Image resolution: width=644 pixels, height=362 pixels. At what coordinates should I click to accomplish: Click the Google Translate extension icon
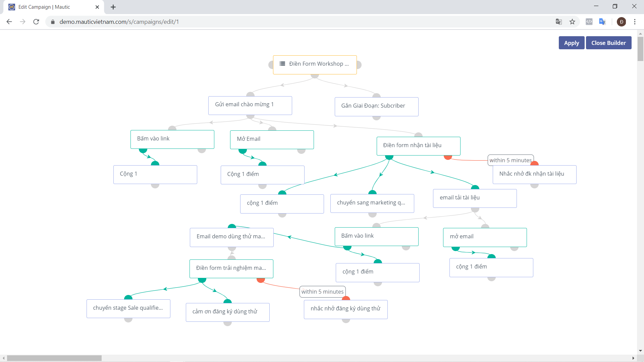pos(602,22)
